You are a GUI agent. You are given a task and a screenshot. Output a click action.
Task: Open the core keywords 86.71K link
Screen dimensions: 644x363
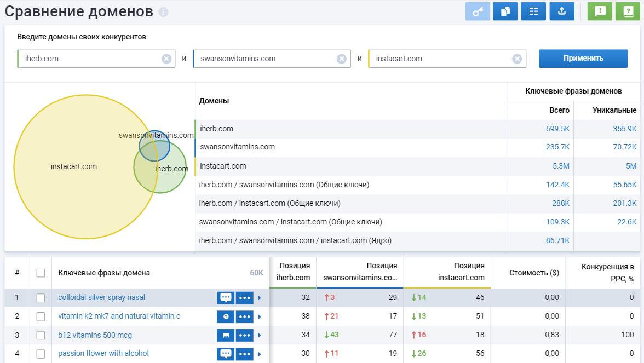557,241
